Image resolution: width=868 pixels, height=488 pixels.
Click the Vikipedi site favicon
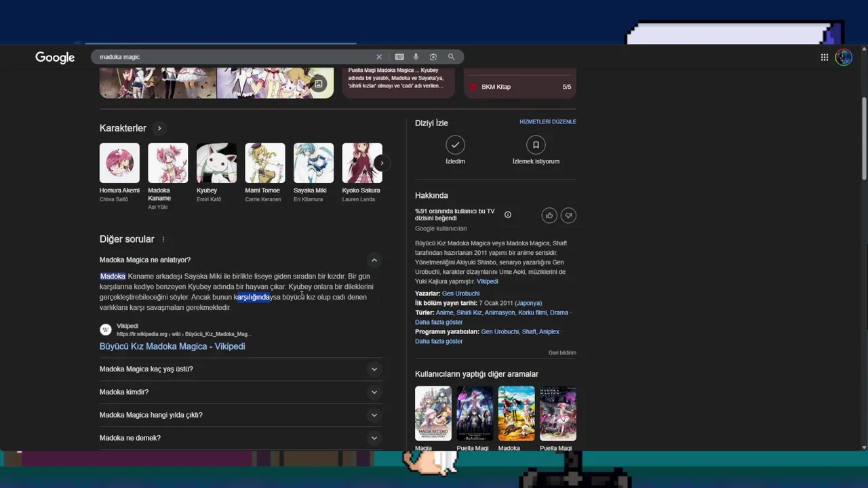point(106,329)
